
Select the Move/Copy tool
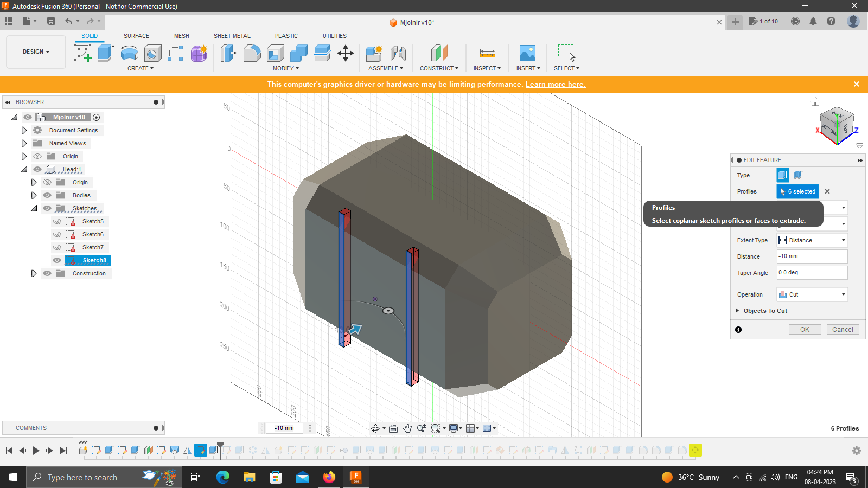(346, 53)
